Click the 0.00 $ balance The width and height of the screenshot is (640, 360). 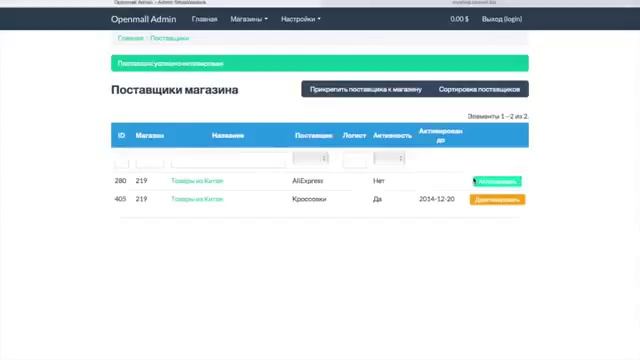click(x=459, y=19)
